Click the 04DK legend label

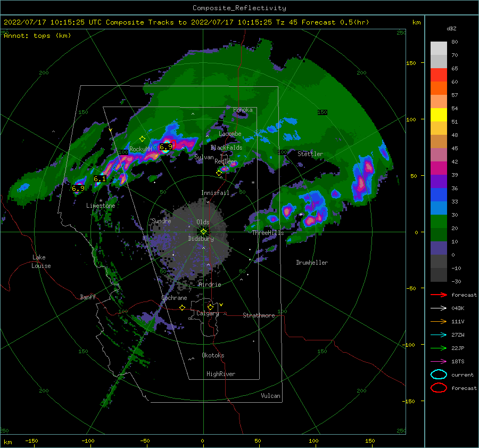click(458, 308)
